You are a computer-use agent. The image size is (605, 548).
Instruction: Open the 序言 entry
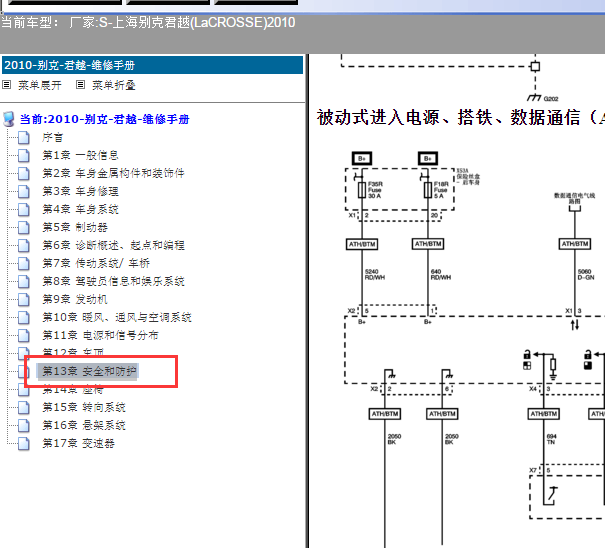[x=52, y=137]
